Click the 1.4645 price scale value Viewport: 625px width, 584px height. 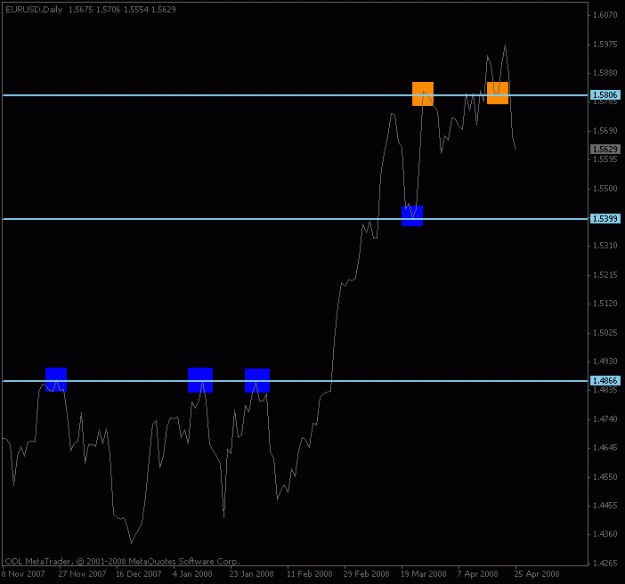click(605, 448)
